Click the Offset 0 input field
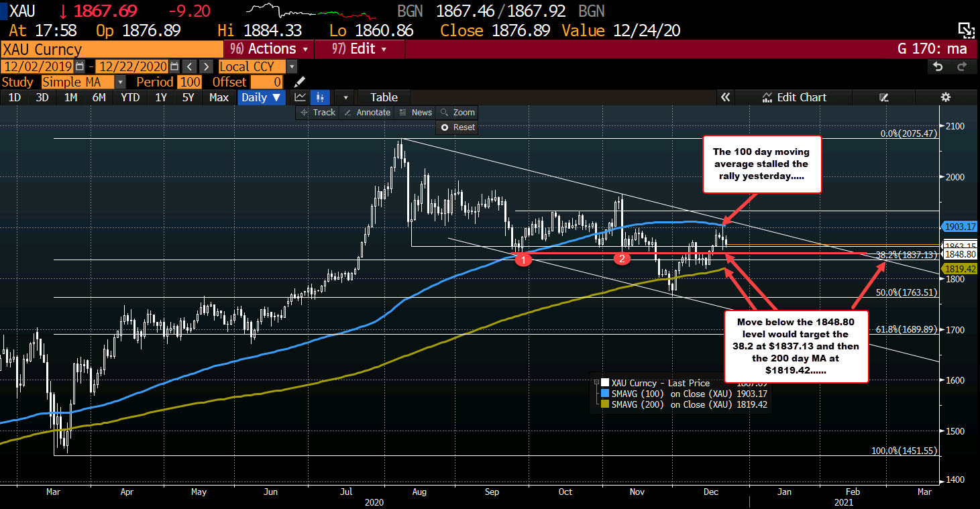Image resolution: width=980 pixels, height=509 pixels. pyautogui.click(x=268, y=82)
